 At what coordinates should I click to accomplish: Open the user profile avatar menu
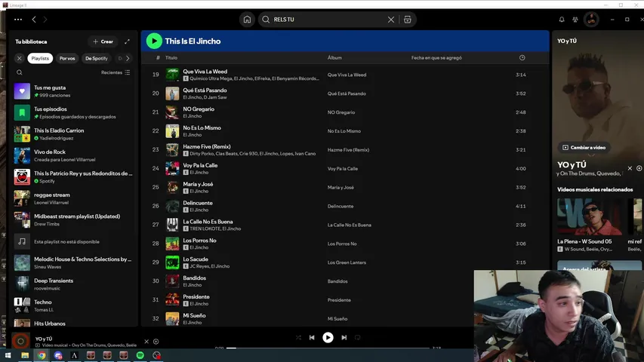click(x=591, y=20)
